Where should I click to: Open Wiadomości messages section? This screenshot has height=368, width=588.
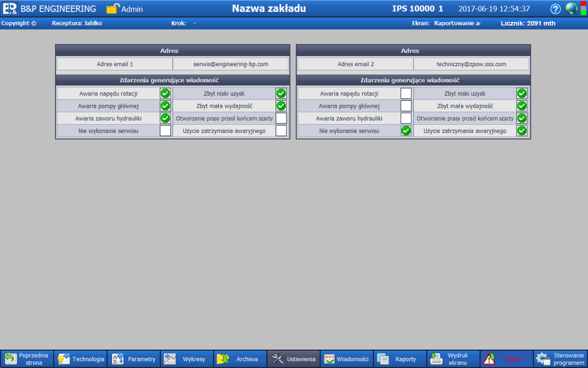pos(346,359)
